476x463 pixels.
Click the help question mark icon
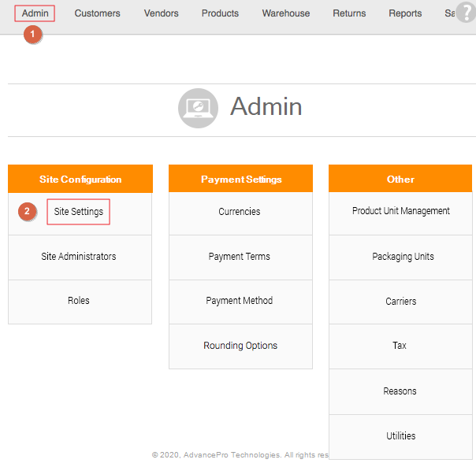tap(466, 13)
